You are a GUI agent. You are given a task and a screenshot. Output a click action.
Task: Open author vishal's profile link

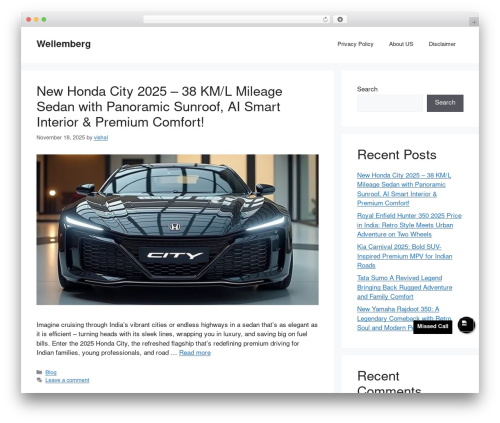coord(101,138)
